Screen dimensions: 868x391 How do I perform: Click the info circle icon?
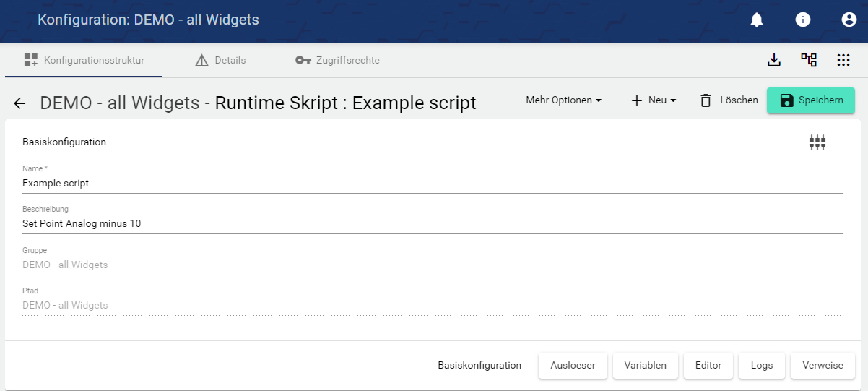pos(803,20)
